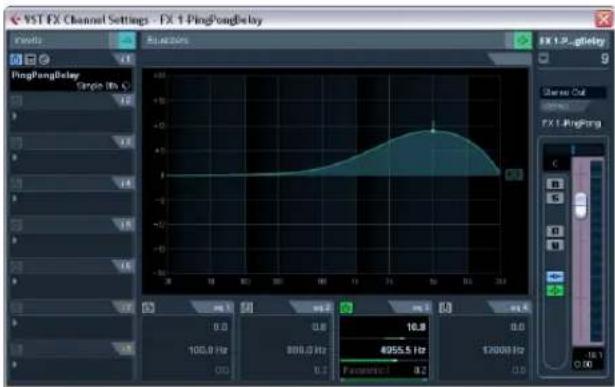Open effect selector arrow in slot i6
The width and height of the screenshot is (615, 387).
(x=15, y=281)
